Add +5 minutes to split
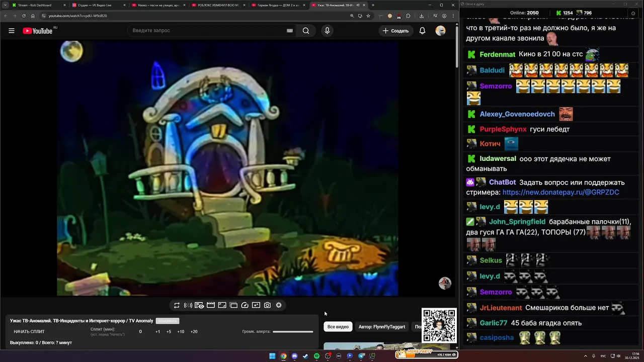The height and width of the screenshot is (362, 644). (169, 332)
